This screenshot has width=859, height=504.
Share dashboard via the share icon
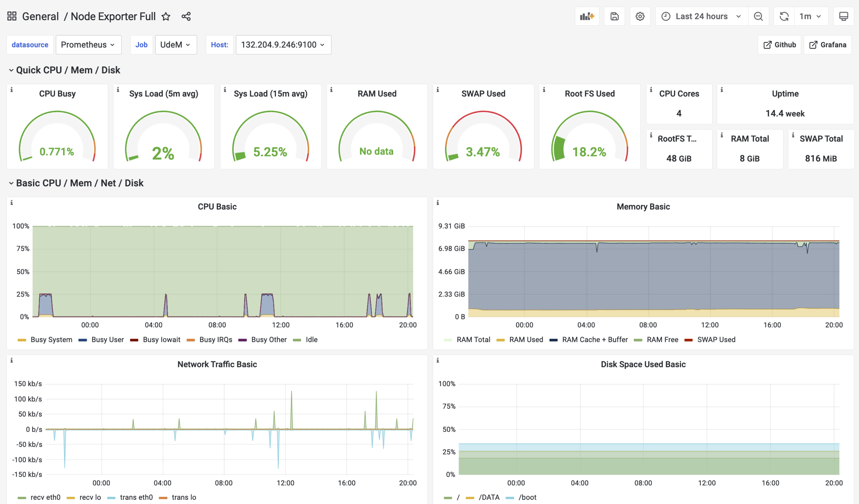click(x=186, y=16)
